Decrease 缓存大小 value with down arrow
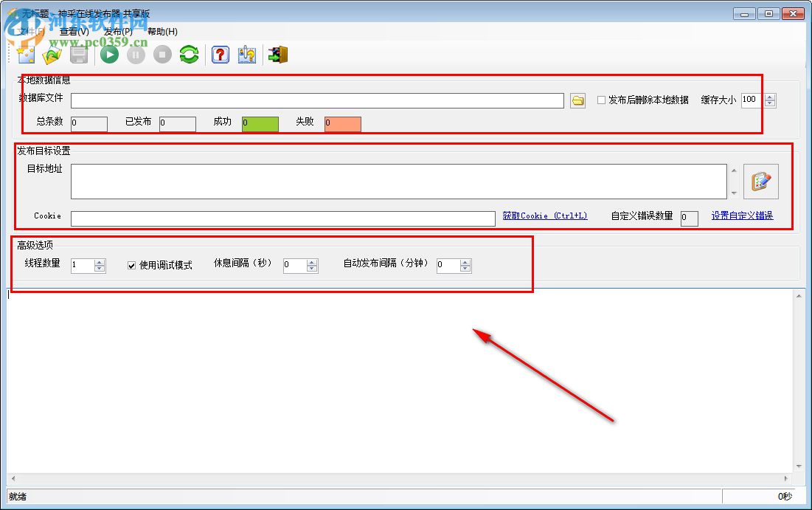This screenshot has width=812, height=510. [770, 103]
